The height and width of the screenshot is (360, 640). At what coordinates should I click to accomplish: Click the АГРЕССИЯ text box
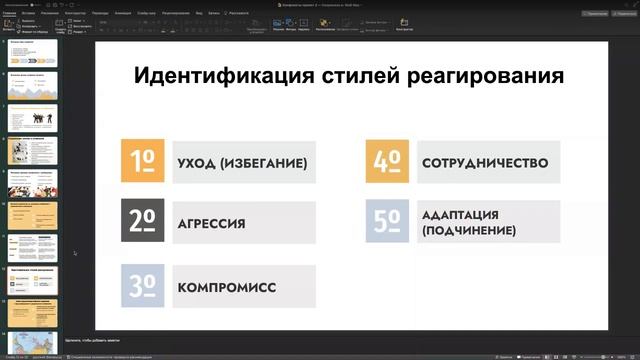tap(244, 223)
